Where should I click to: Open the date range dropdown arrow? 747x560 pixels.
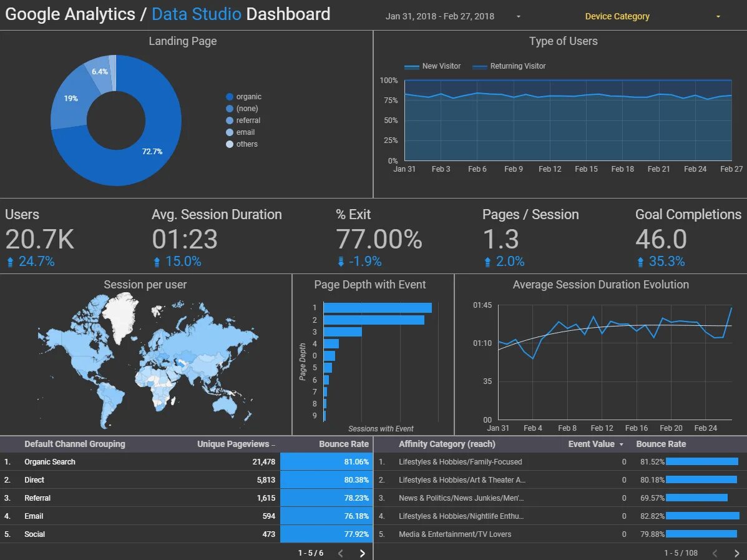pos(519,17)
